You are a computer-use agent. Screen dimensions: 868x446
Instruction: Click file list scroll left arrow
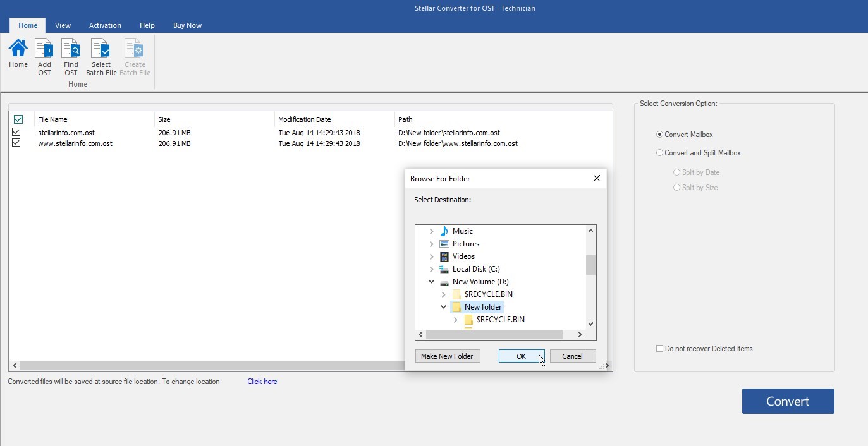(x=15, y=365)
